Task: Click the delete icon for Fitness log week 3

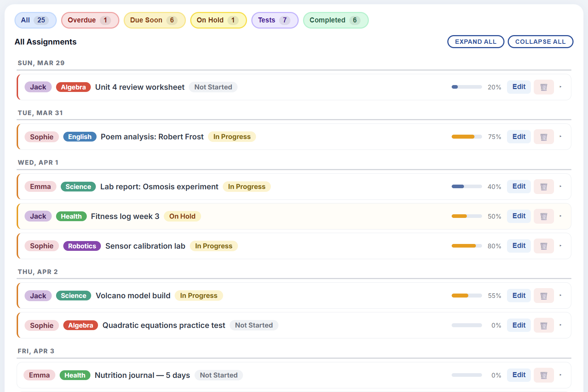Action: 544,216
